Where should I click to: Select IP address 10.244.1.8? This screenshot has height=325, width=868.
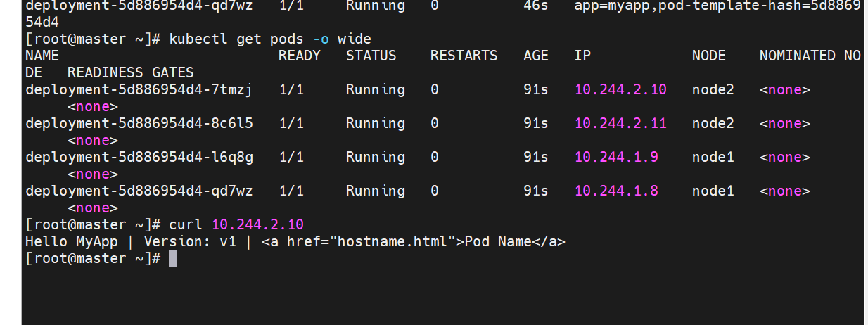616,191
